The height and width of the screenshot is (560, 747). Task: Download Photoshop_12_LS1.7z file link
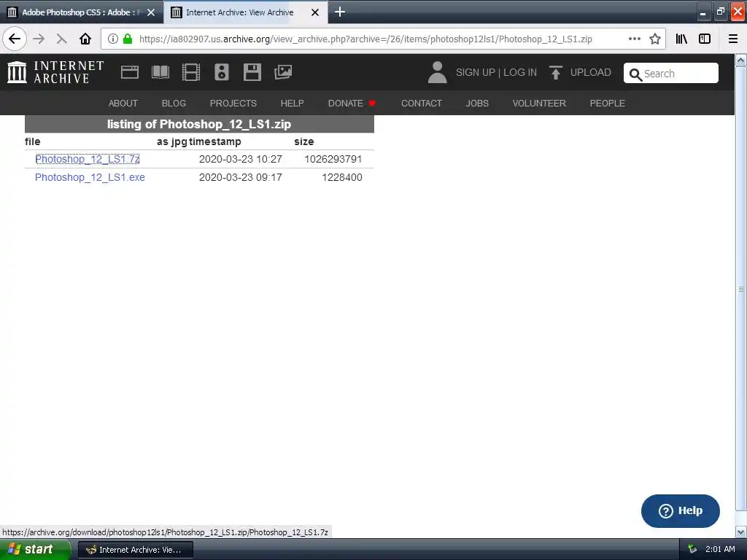(88, 159)
